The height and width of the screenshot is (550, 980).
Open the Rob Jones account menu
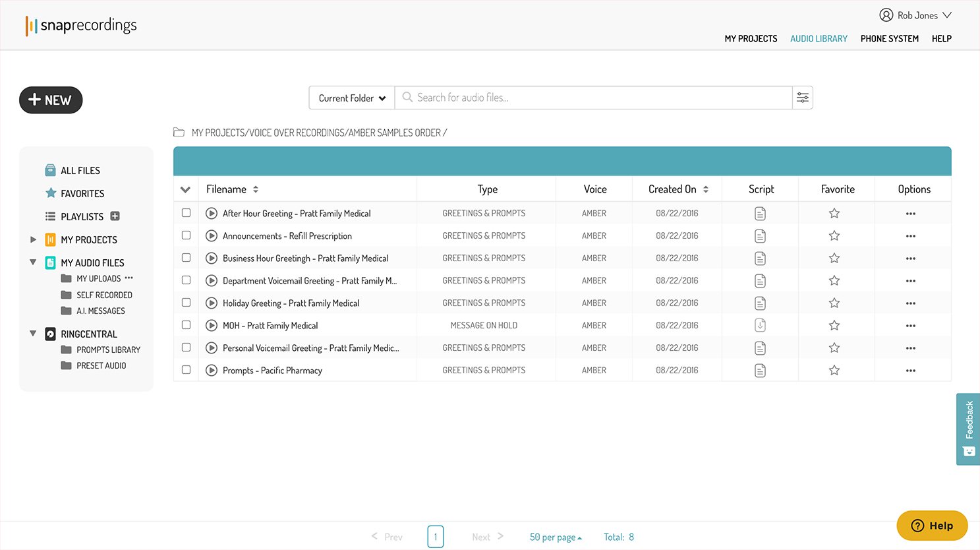pos(915,15)
